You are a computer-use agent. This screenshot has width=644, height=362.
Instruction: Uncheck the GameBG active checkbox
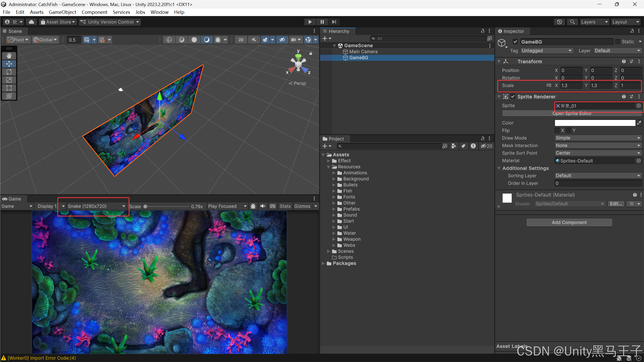coord(515,42)
